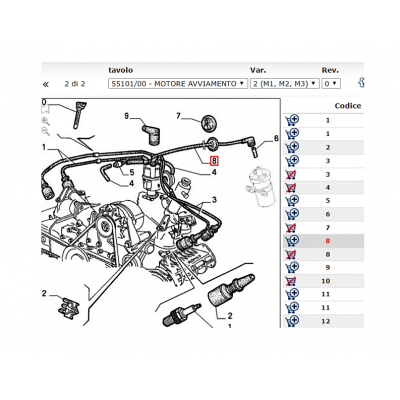Select callout number 7 in the diagram
The image size is (400, 400).
(x=178, y=116)
